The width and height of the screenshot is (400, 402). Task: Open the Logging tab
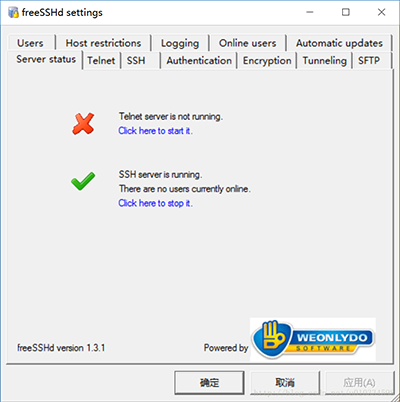click(180, 43)
